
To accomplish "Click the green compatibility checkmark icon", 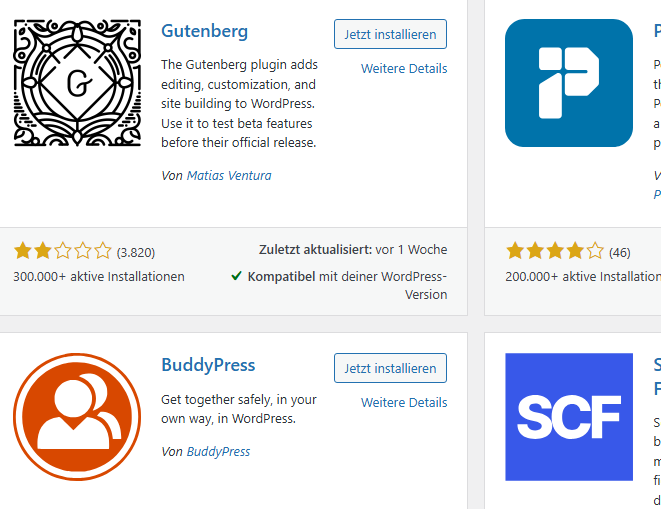I will tap(237, 275).
